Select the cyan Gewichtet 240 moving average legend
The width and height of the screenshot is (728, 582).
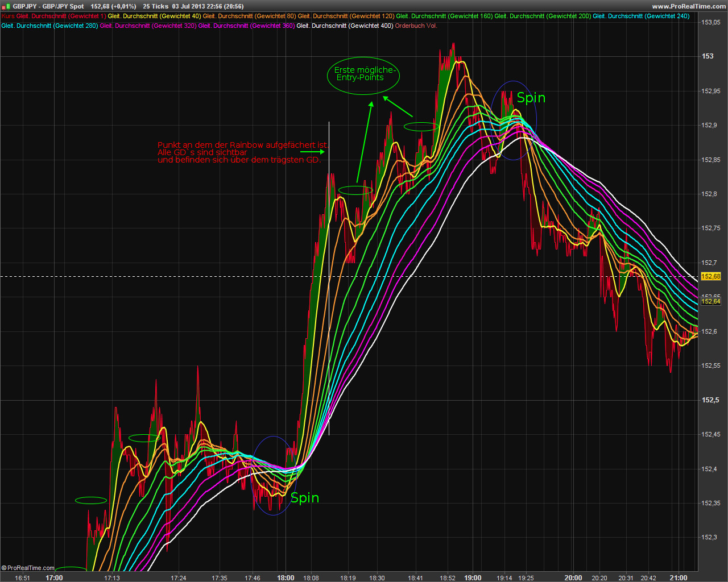(x=641, y=16)
